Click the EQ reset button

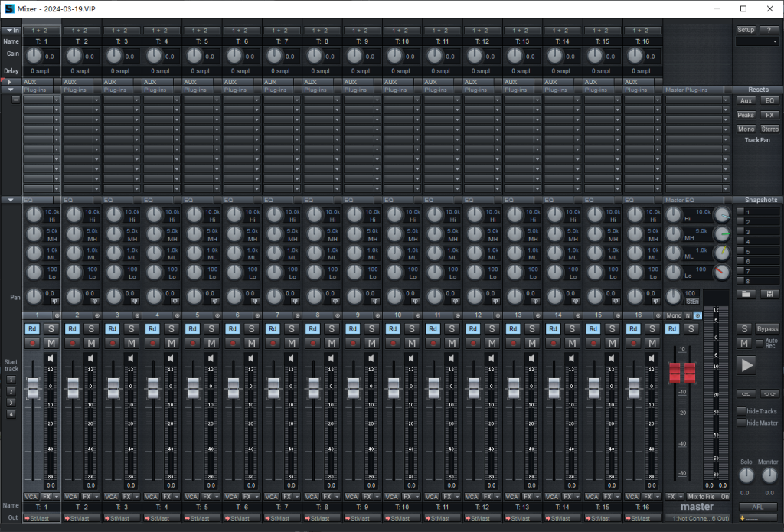(x=769, y=100)
